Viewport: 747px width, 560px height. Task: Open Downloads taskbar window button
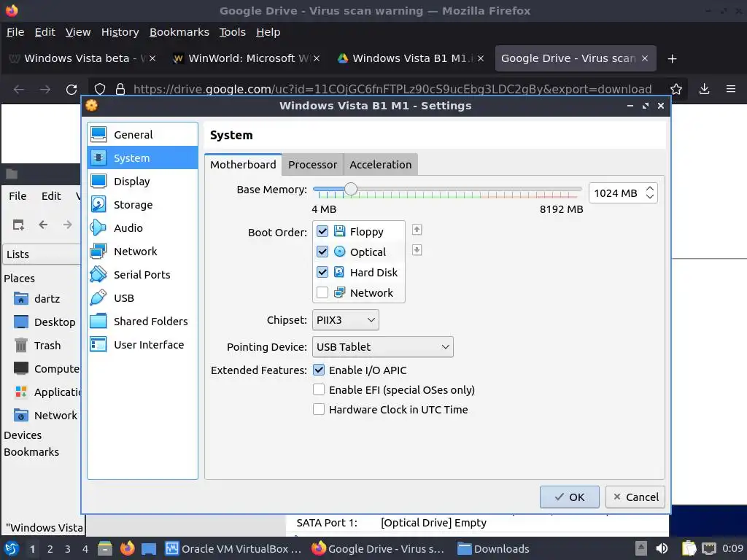[494, 548]
